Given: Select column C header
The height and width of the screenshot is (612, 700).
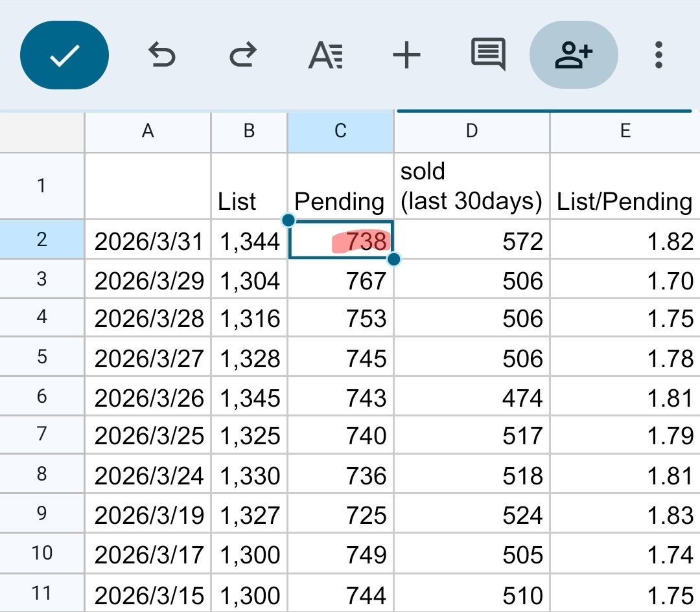Looking at the screenshot, I should click(341, 131).
